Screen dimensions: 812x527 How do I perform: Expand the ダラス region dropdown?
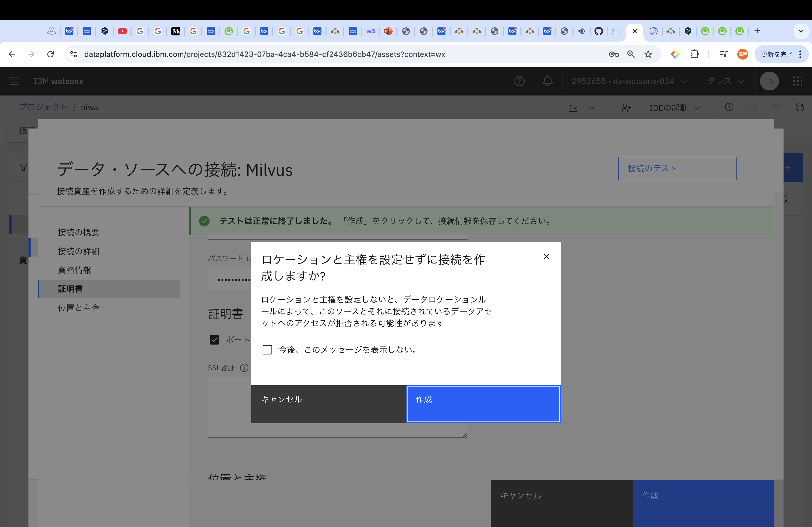725,81
